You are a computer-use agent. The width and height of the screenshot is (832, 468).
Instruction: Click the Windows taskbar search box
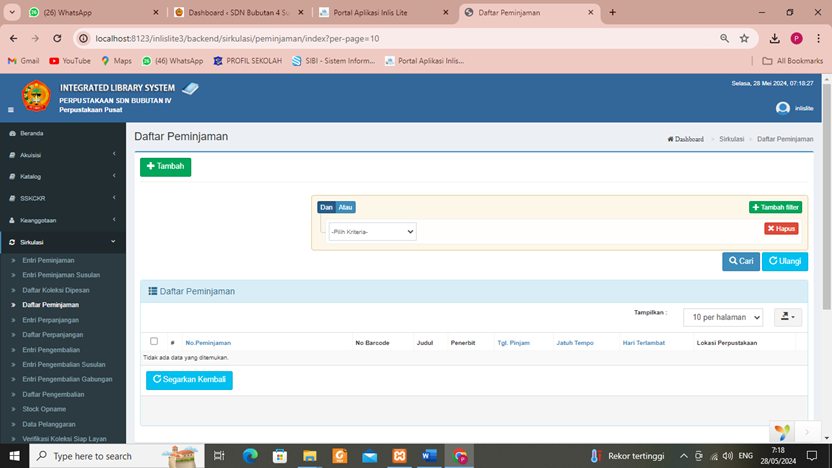pos(100,456)
